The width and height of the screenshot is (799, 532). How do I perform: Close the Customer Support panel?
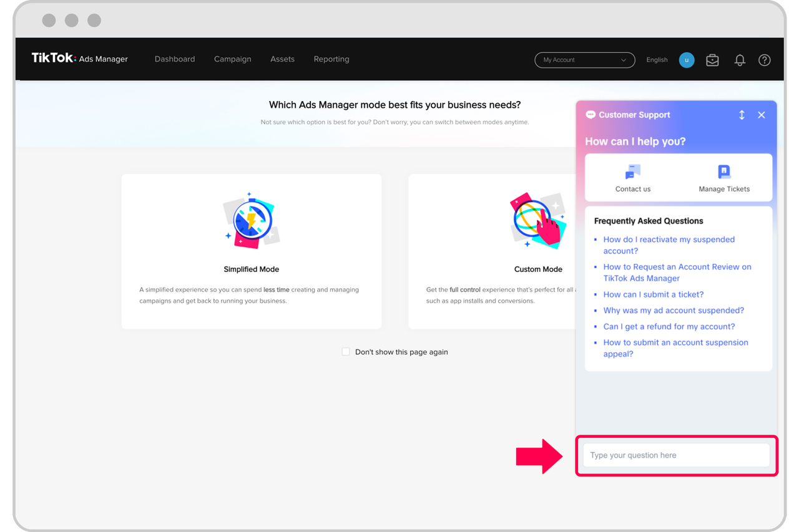(762, 115)
